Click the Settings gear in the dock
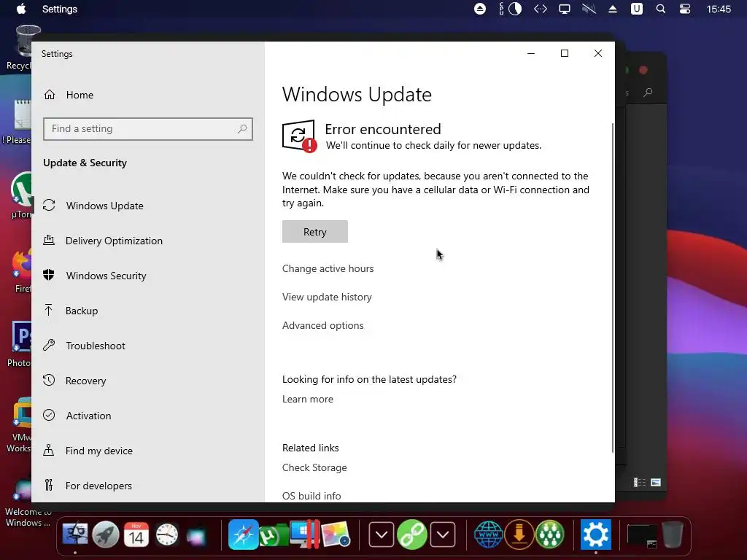The image size is (747, 560). (595, 534)
